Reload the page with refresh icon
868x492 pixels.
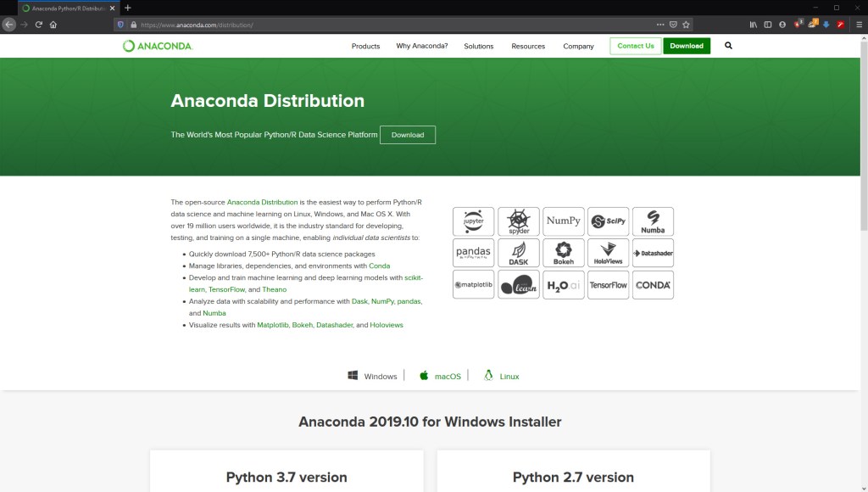pyautogui.click(x=38, y=25)
